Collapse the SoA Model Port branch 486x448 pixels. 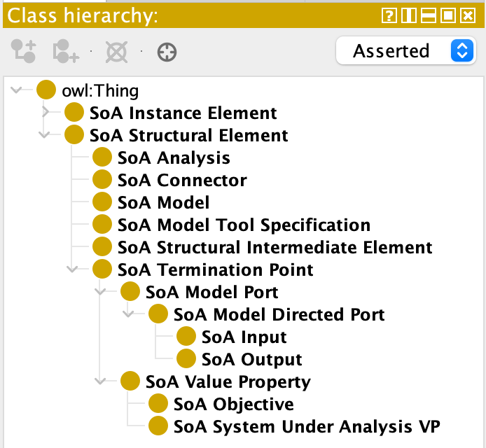click(102, 292)
